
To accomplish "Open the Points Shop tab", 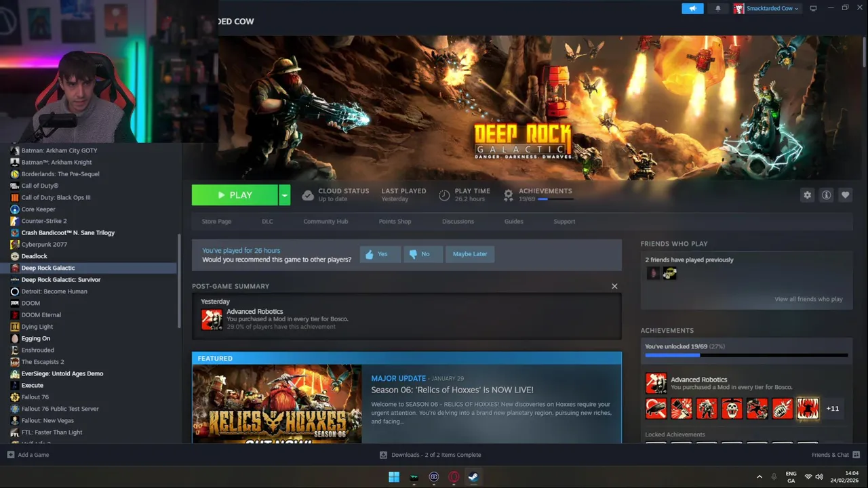I will [x=395, y=222].
